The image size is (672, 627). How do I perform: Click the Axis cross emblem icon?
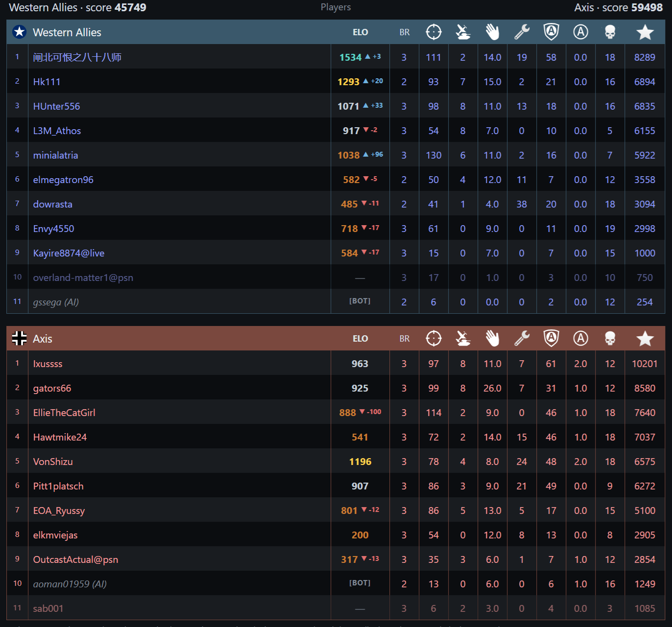click(x=19, y=338)
